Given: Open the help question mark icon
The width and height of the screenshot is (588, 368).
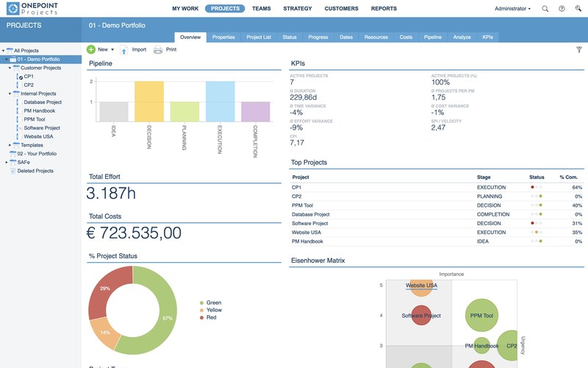Looking at the screenshot, I should point(562,9).
